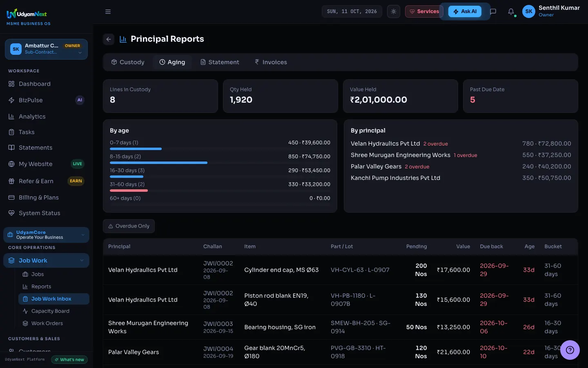This screenshot has width=588, height=368.
Task: Open Analytics in the sidebar
Action: click(46, 117)
